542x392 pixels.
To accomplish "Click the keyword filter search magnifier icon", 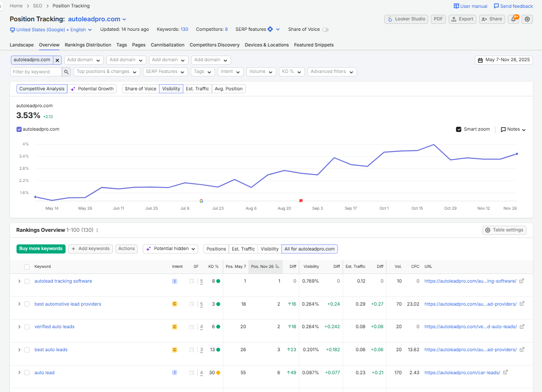I will [66, 72].
